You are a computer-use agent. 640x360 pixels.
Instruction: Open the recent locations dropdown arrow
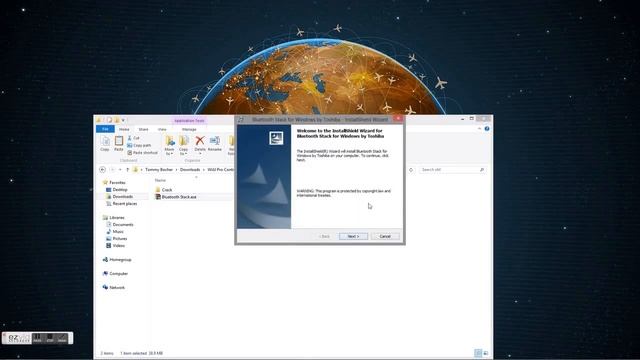click(x=120, y=169)
